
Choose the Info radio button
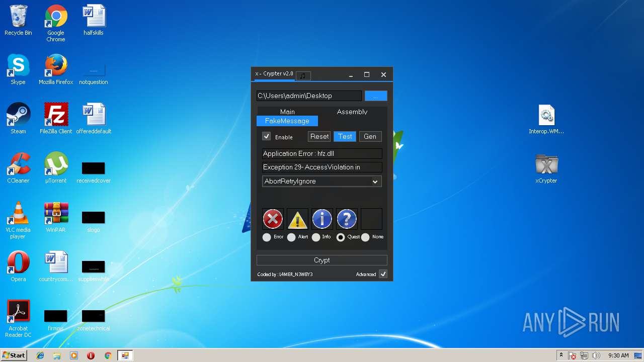(x=316, y=237)
